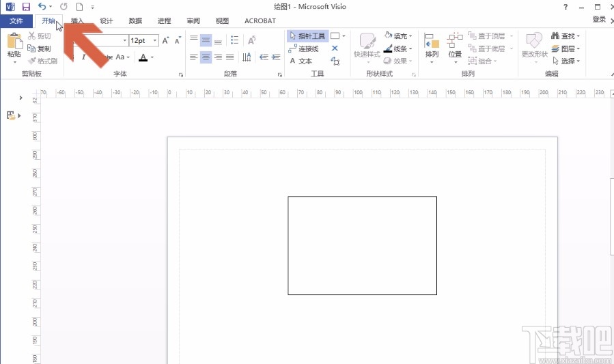Open the Fill (填充) dropdown
614x364 pixels.
399,36
